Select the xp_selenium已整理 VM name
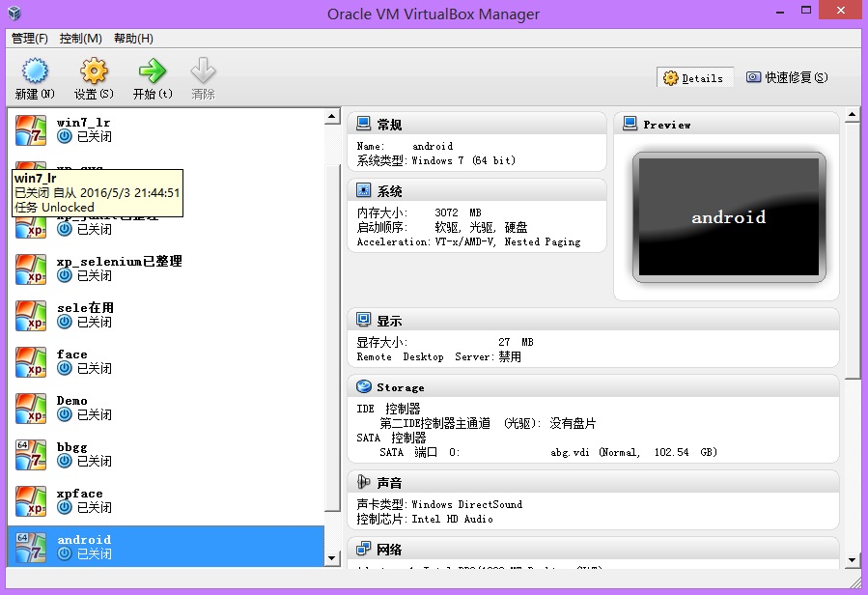The width and height of the screenshot is (868, 595). 119,262
